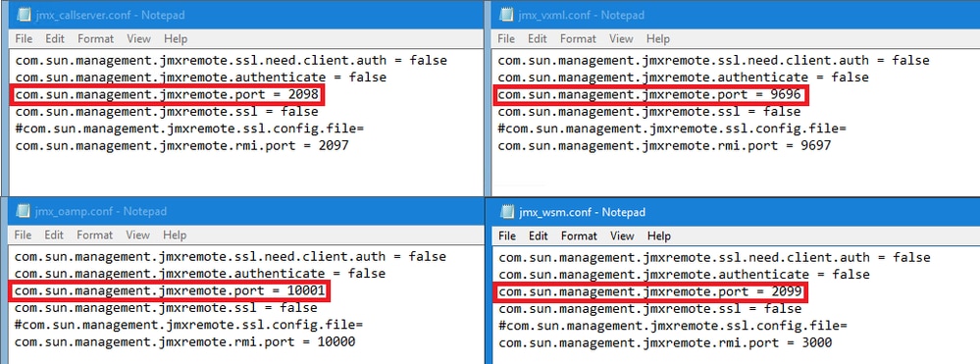Open View menu in jmx_callserver.conf window
Screen dimensions: 980x364
(x=138, y=39)
